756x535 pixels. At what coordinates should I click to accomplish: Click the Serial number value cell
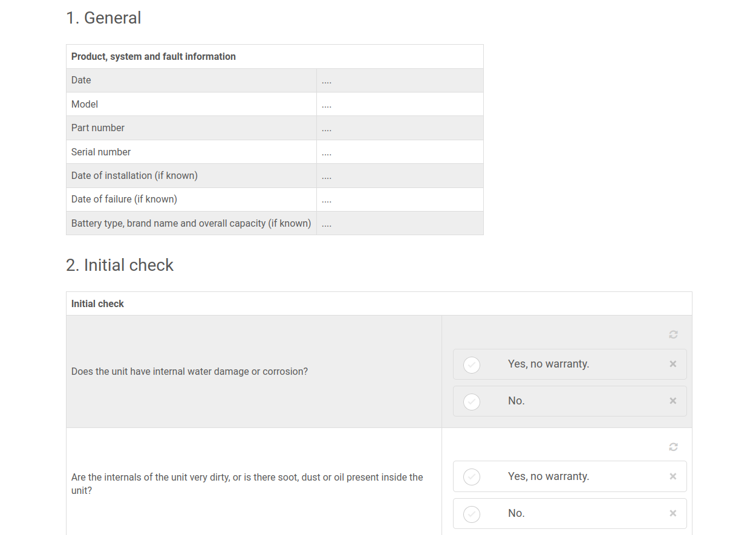pyautogui.click(x=399, y=152)
